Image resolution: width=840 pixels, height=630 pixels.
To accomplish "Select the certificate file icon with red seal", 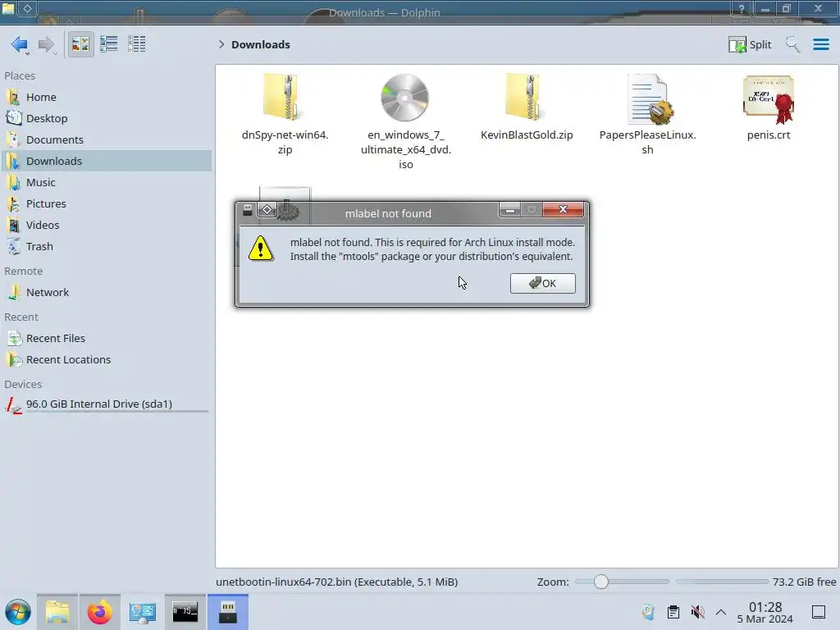I will point(768,99).
